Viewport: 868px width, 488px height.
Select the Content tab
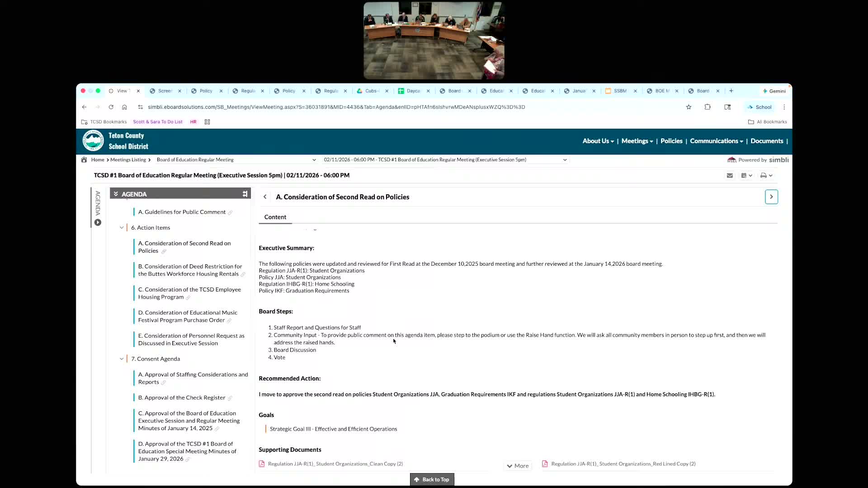[x=275, y=217]
